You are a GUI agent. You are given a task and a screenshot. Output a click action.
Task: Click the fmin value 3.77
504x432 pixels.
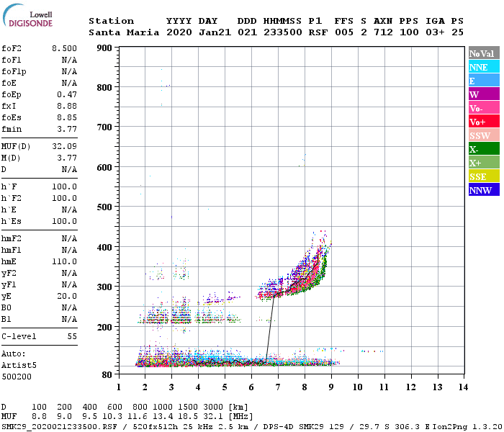(x=67, y=129)
